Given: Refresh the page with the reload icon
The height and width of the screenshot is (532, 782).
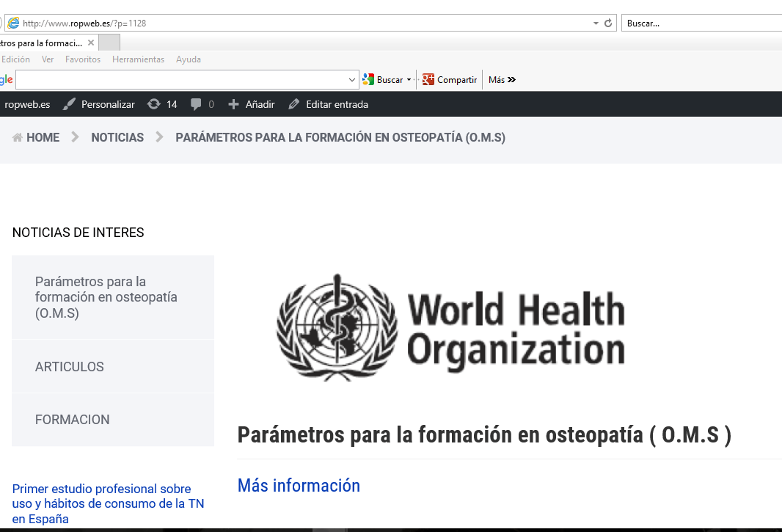Looking at the screenshot, I should click(608, 23).
